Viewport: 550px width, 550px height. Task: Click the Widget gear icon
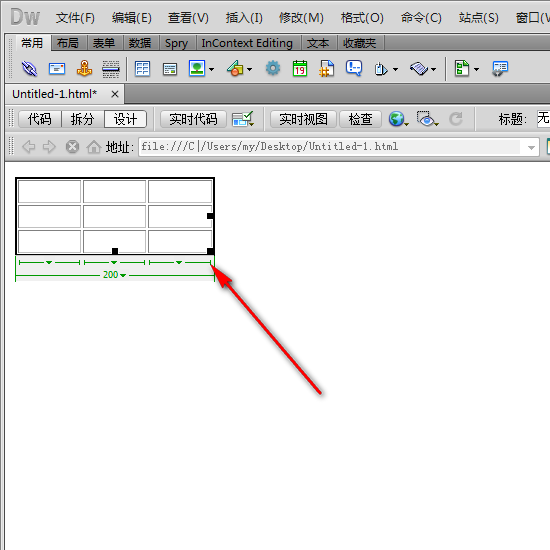[x=273, y=68]
